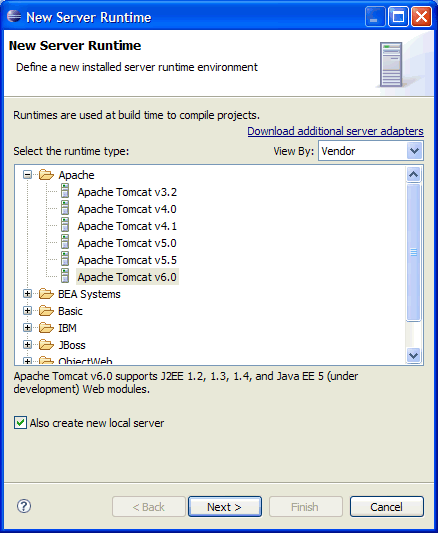
Task: Click the BEA Systems folder icon
Action: point(46,294)
